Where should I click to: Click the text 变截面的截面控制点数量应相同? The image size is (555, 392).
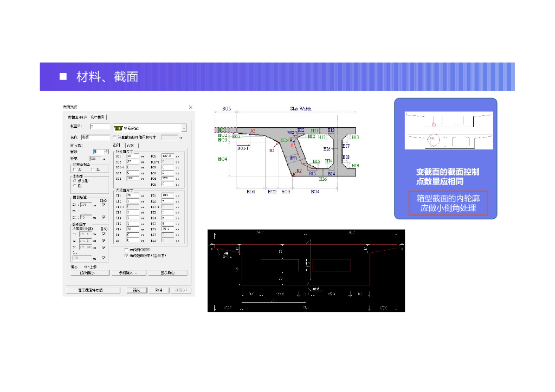[447, 177]
